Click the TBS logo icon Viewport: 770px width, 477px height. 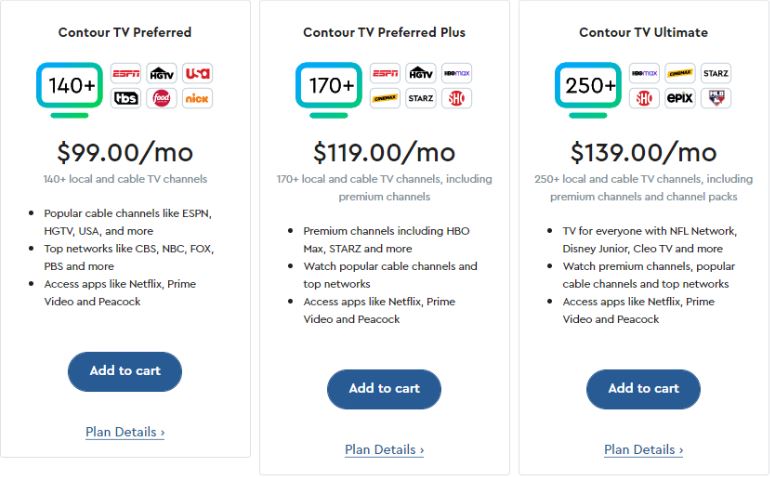pos(125,98)
